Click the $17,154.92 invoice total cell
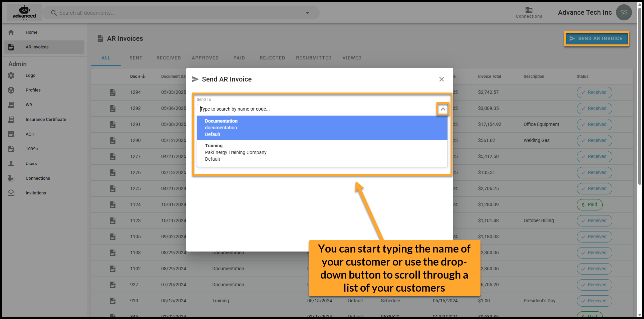This screenshot has height=319, width=644. (490, 124)
